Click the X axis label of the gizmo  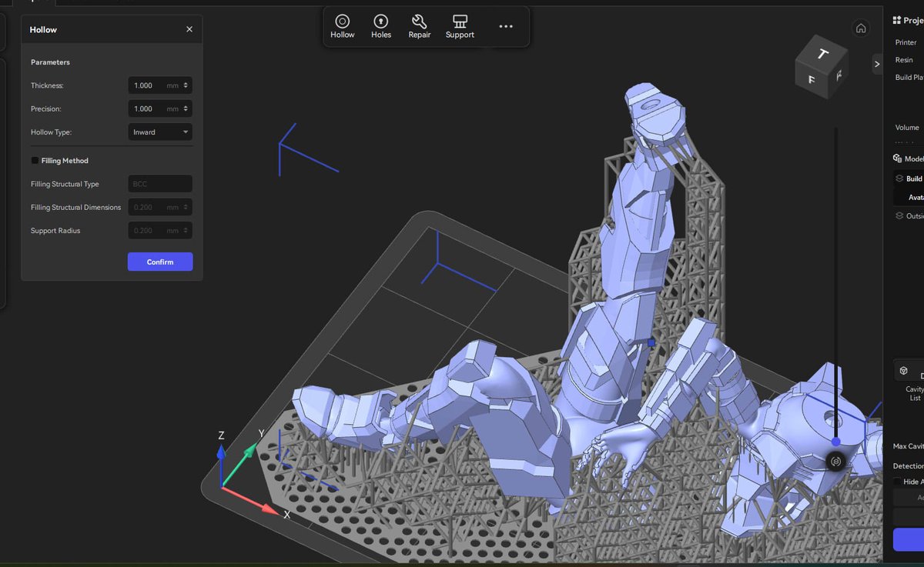pyautogui.click(x=286, y=514)
